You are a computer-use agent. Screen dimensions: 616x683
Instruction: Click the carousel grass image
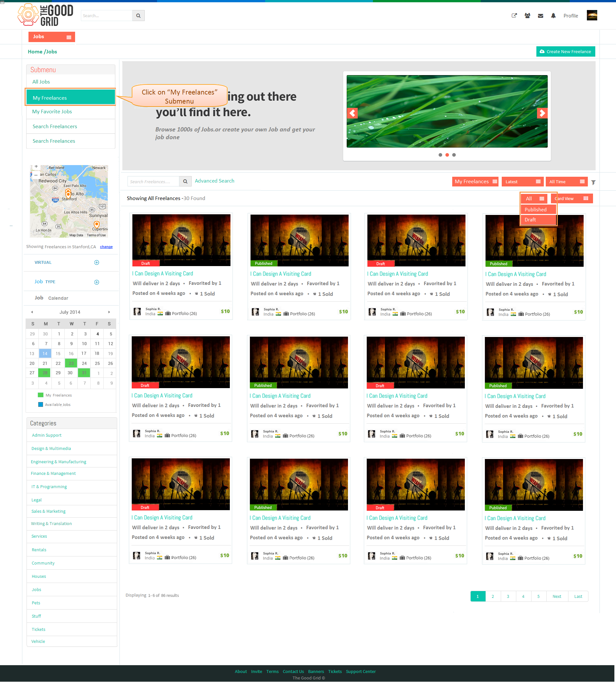447,111
